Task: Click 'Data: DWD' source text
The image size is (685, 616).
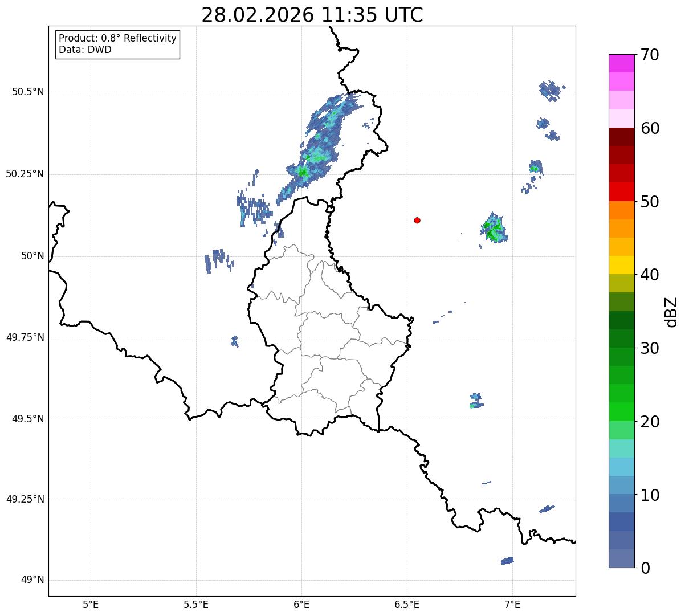Action: click(x=85, y=50)
